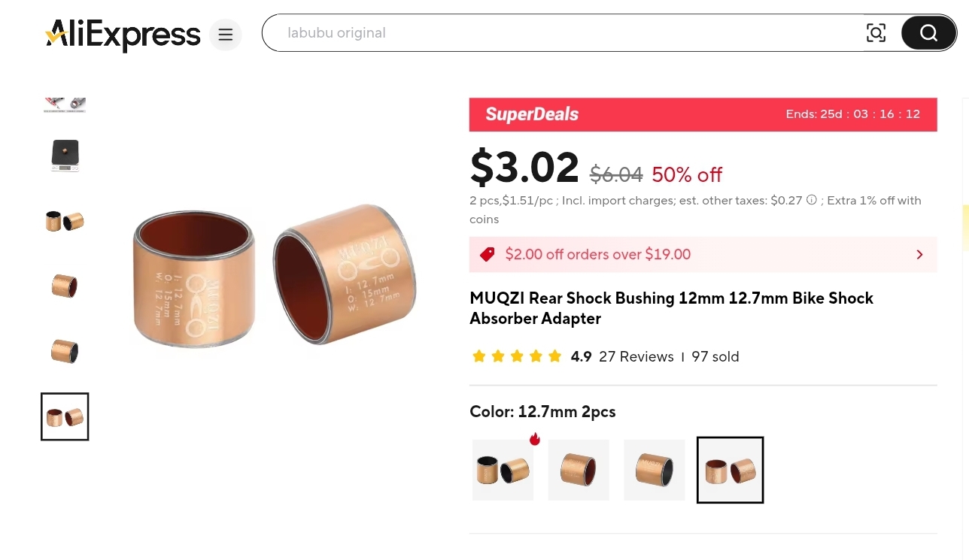
Task: Select the currently highlighted bottom thumbnail
Action: 65,416
